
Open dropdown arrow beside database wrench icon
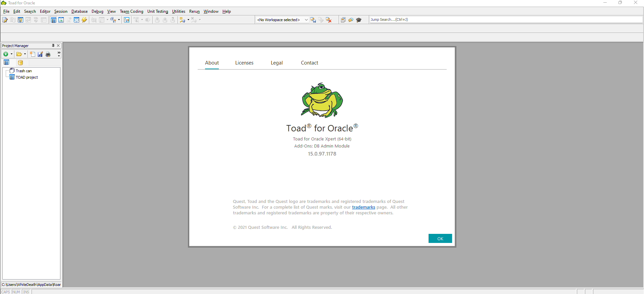click(119, 20)
